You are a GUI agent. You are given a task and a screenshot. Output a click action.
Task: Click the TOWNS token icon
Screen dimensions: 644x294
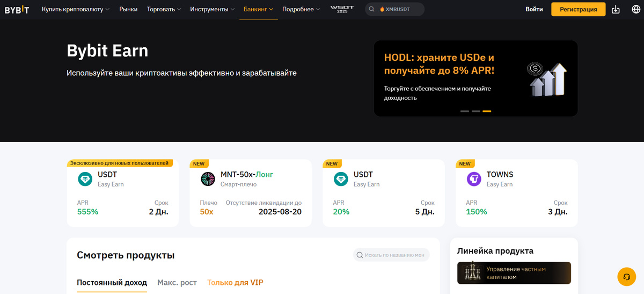click(x=474, y=179)
